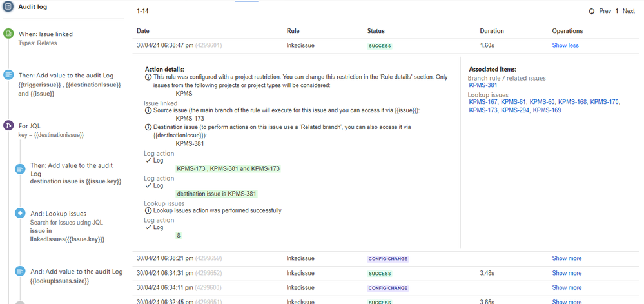
Task: Select the And: Lookup issues step
Action: coord(58,214)
